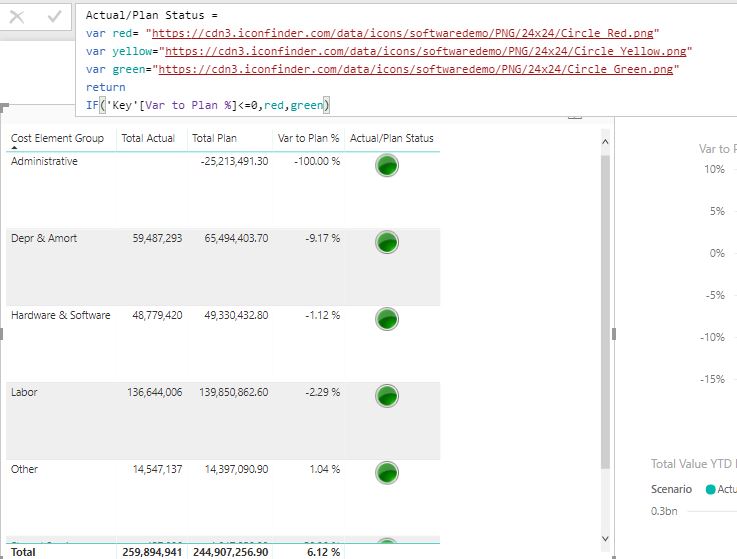Click the Depr & Amort green status icon
The height and width of the screenshot is (559, 737).
point(387,242)
